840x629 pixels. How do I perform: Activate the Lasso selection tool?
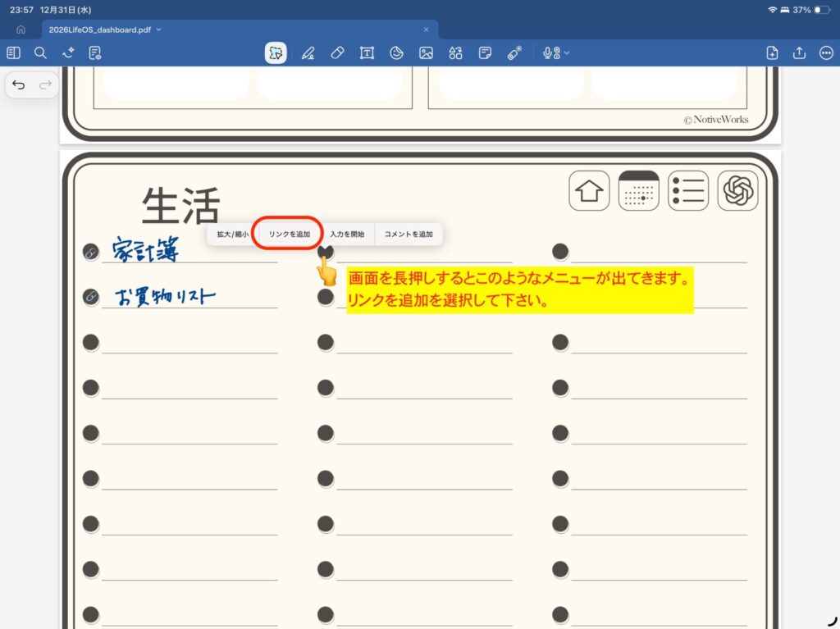click(276, 53)
